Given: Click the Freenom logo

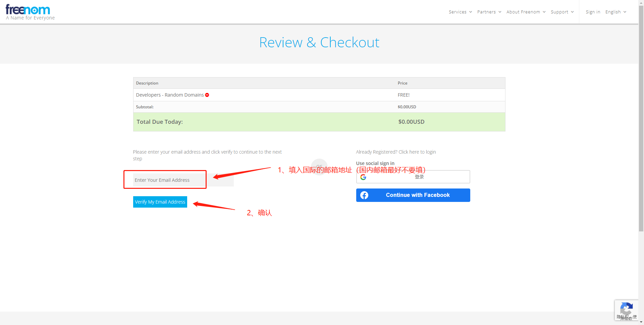Looking at the screenshot, I should (28, 10).
